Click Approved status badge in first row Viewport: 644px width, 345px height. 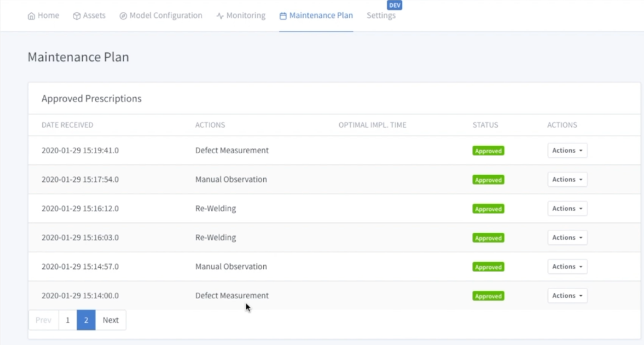488,151
